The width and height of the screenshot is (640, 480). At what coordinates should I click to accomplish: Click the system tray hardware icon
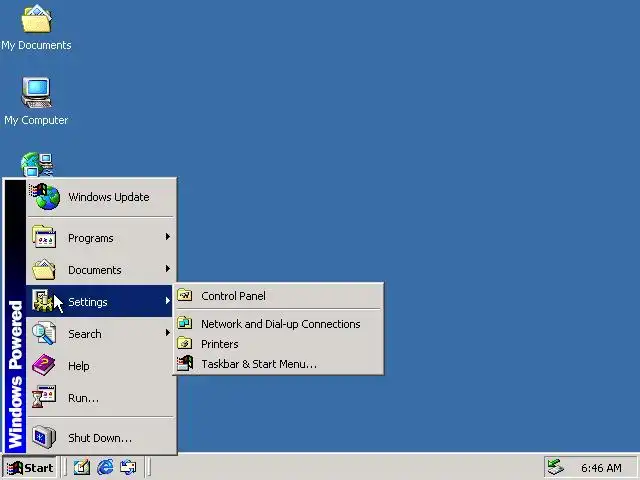[x=556, y=467]
